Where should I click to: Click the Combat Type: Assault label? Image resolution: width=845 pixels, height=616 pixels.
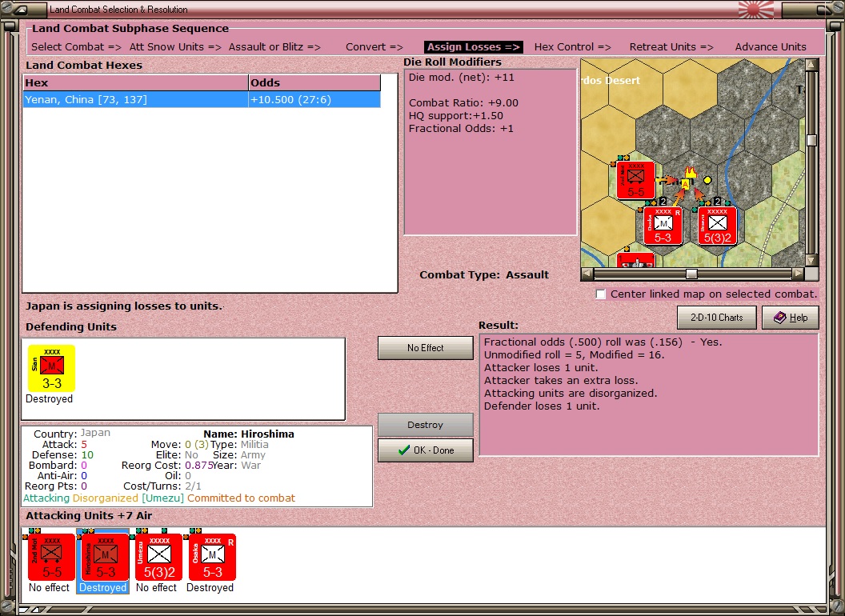484,275
